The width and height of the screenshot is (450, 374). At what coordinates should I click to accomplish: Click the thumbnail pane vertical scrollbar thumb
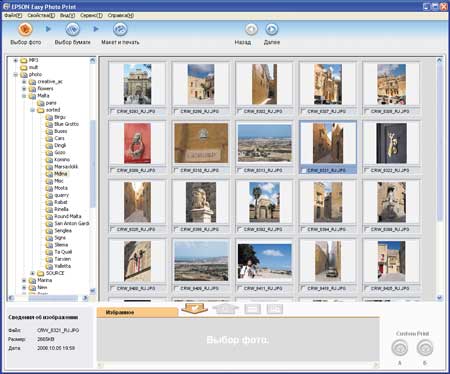(x=439, y=144)
